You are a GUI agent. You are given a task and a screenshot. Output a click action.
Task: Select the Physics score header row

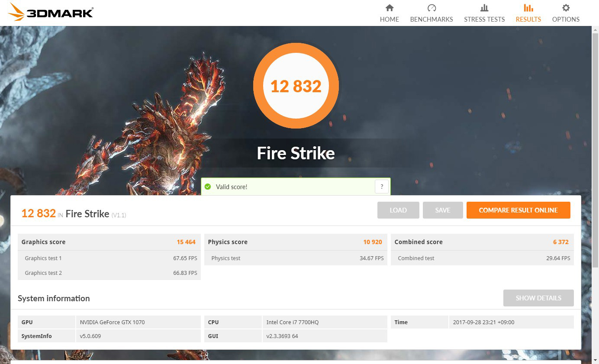point(296,242)
